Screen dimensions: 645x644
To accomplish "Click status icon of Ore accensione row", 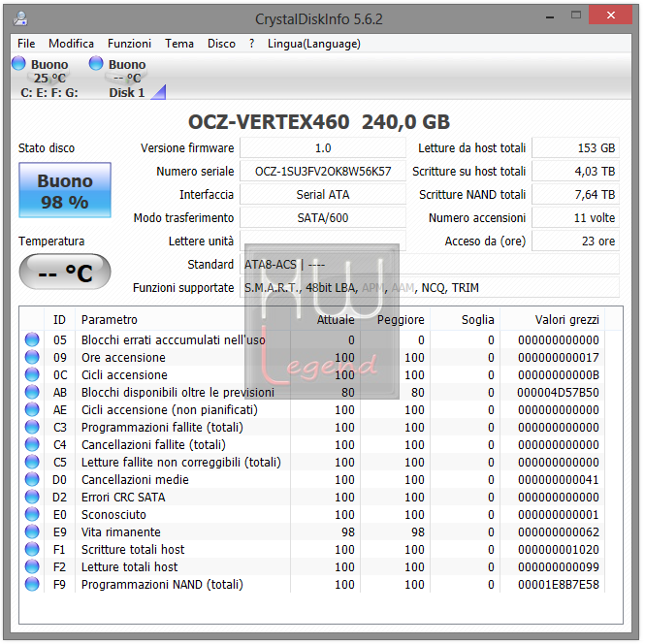I will (32, 357).
